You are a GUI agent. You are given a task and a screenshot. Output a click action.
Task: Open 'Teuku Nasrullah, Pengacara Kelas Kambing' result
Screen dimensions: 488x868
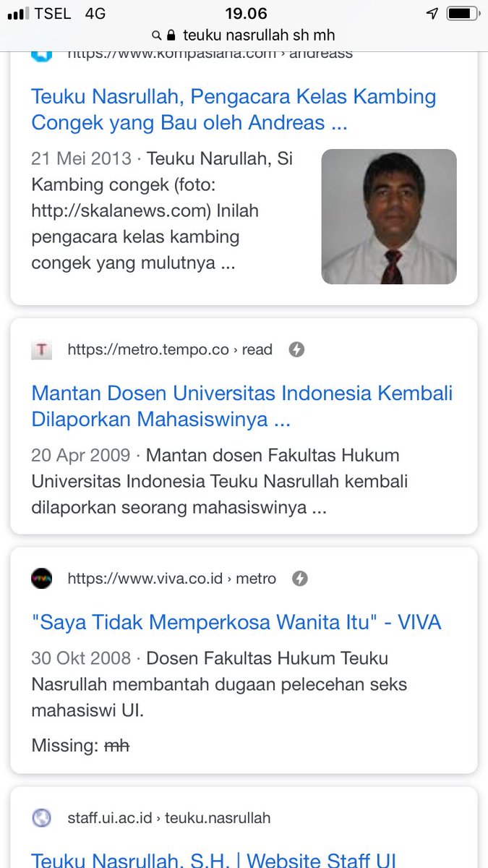(234, 109)
